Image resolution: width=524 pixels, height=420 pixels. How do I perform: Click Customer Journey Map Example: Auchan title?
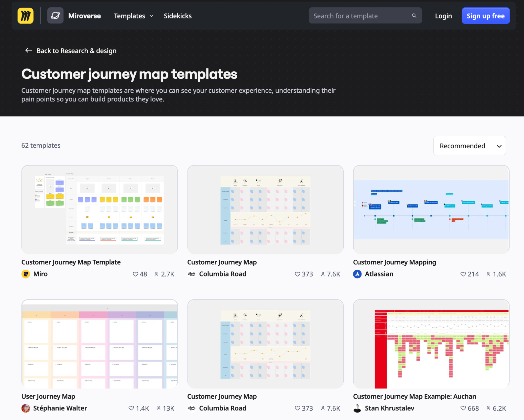pyautogui.click(x=414, y=396)
